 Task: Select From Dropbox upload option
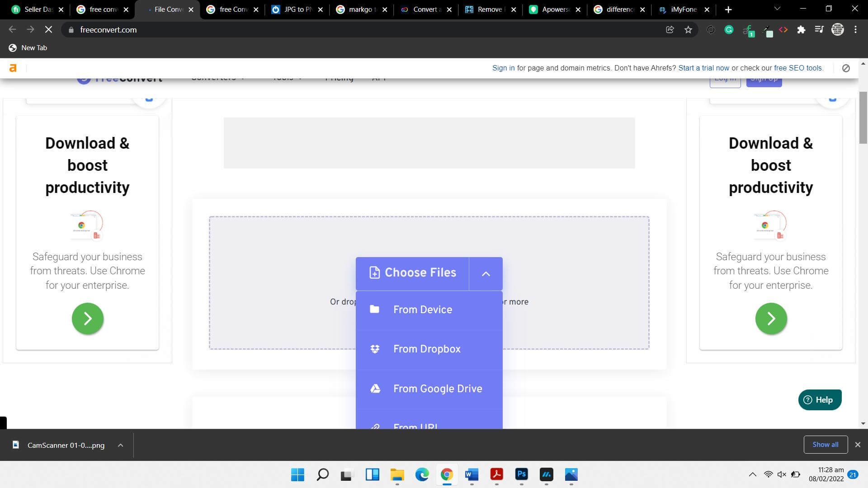427,348
